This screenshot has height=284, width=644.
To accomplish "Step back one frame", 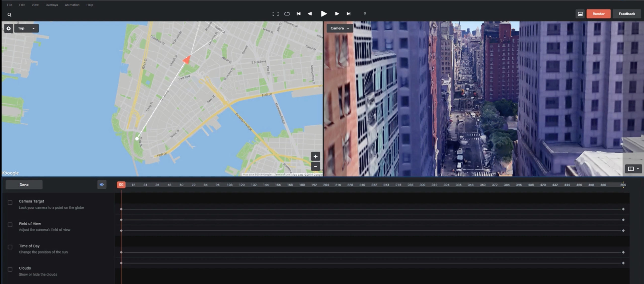I will point(310,14).
